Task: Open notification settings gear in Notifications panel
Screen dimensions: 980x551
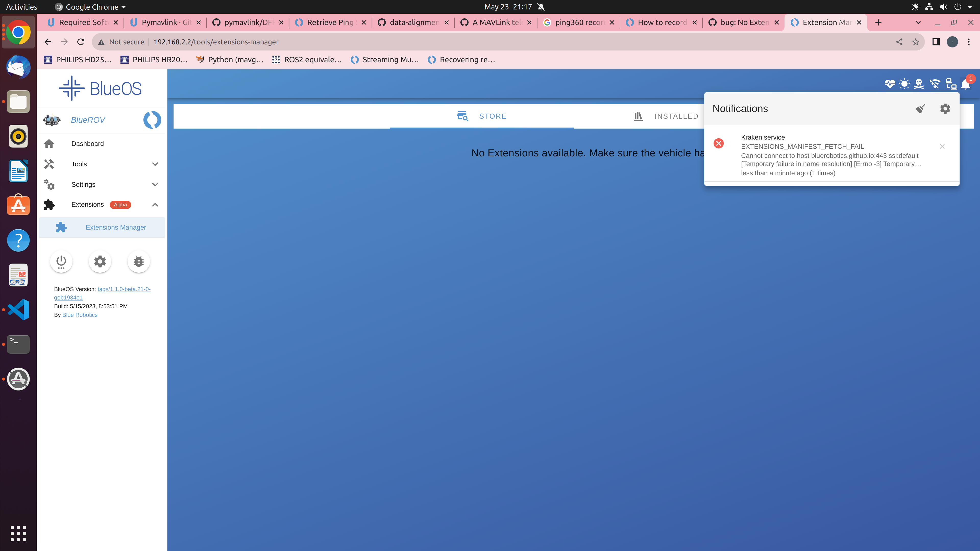Action: point(945,109)
